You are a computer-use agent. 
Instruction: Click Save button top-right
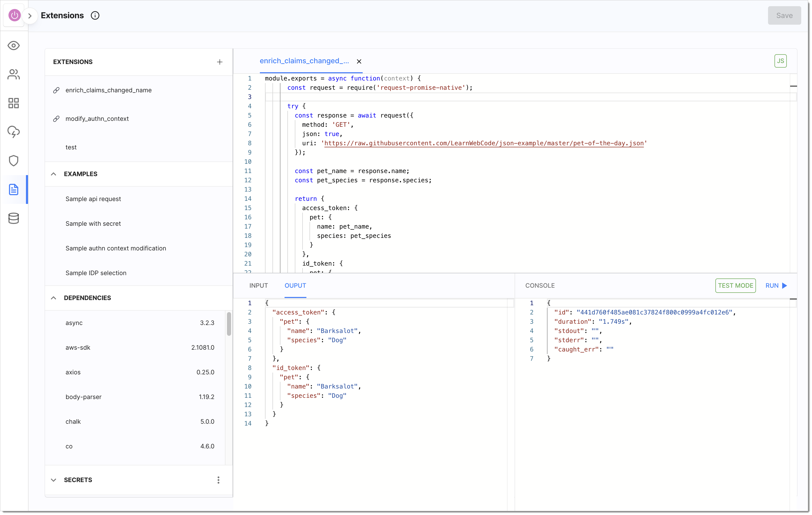pos(784,15)
